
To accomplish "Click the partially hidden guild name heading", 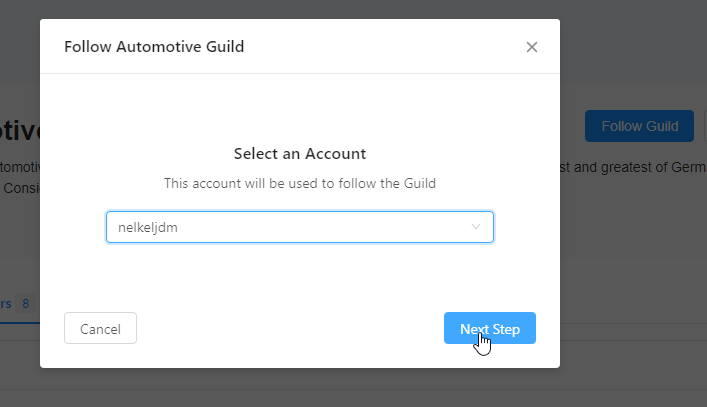I will [20, 130].
